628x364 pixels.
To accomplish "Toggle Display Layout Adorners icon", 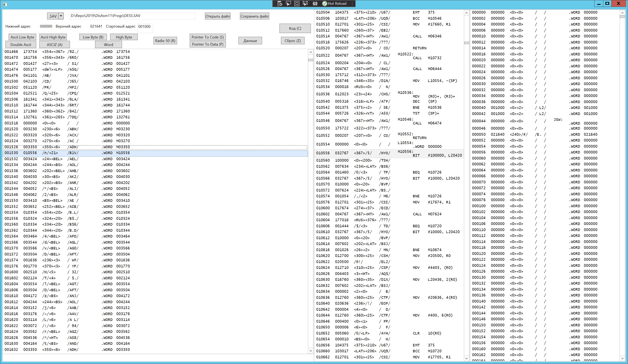I will tap(297, 4).
